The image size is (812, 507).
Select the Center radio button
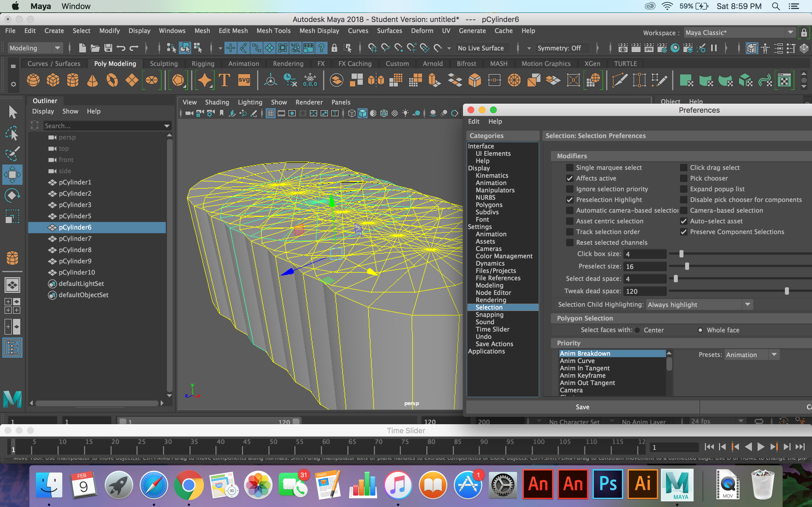coord(637,330)
